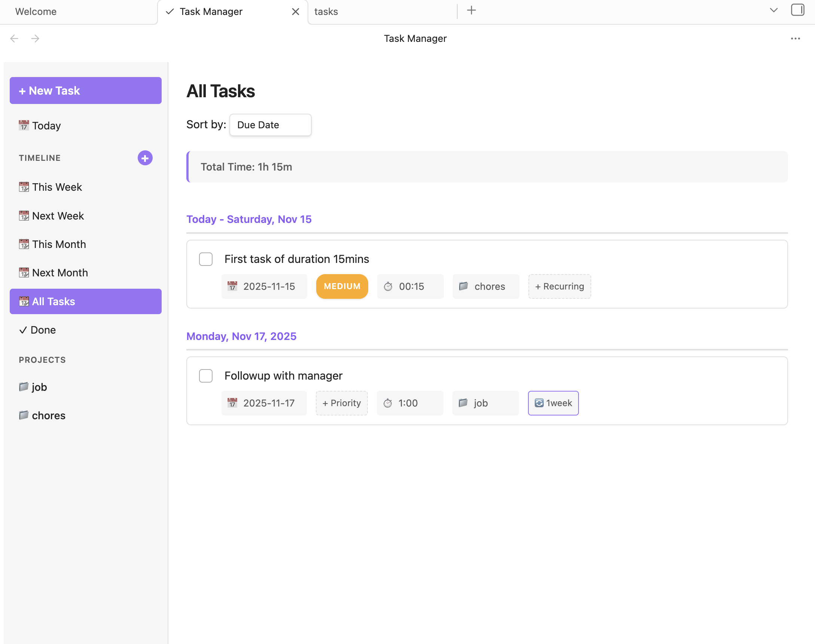This screenshot has width=815, height=644.
Task: Open the more options ellipsis menu
Action: pos(795,38)
